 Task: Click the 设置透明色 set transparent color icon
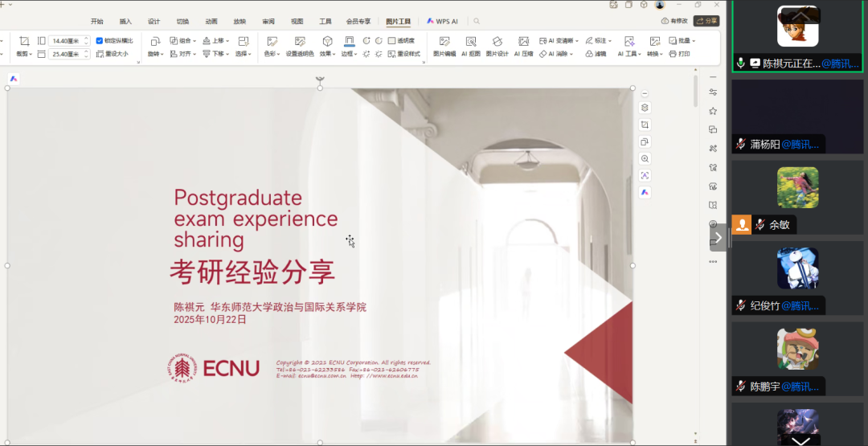(x=299, y=41)
